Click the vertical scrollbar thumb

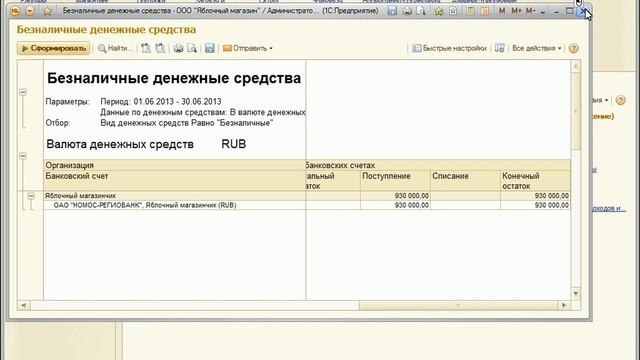pyautogui.click(x=576, y=111)
